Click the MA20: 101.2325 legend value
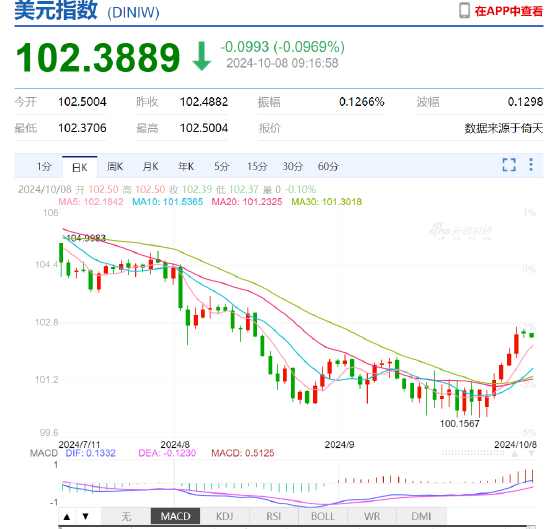This screenshot has width=550, height=529. tap(247, 202)
